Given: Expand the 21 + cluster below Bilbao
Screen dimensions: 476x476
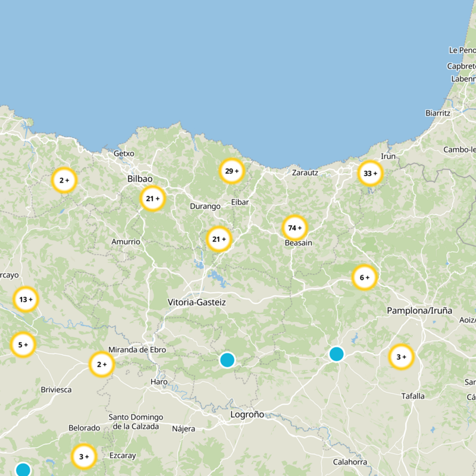Looking at the screenshot, I should pos(153,199).
